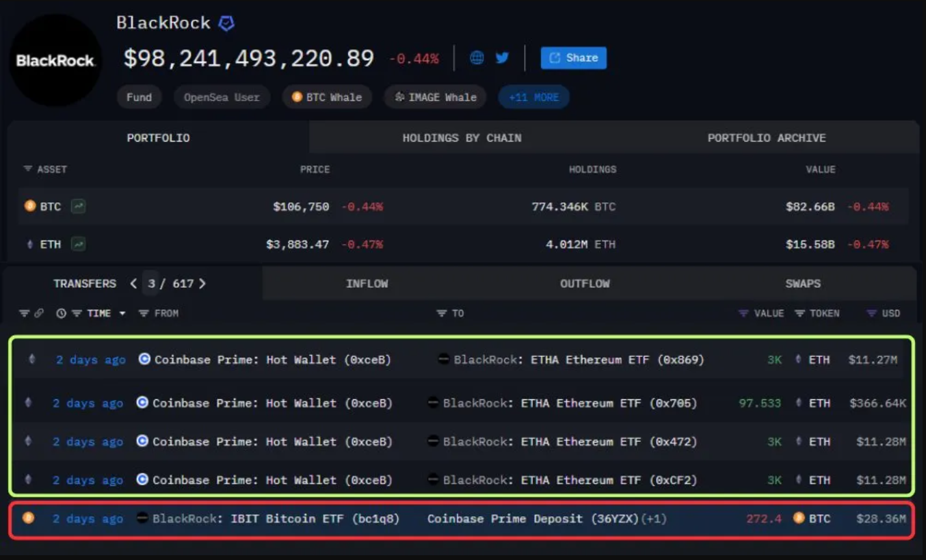Open BlackRock's Twitter profile icon

502,58
